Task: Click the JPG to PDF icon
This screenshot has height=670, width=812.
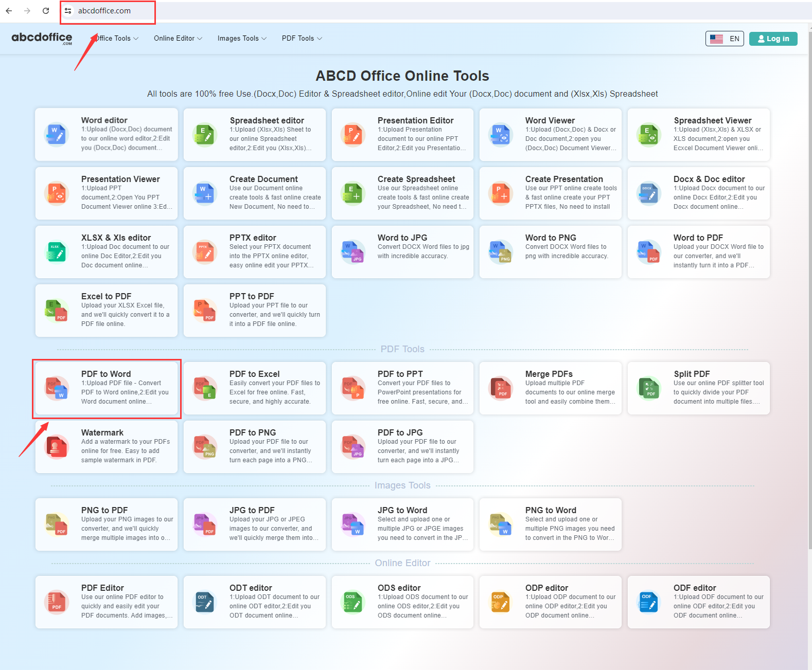Action: [x=205, y=524]
